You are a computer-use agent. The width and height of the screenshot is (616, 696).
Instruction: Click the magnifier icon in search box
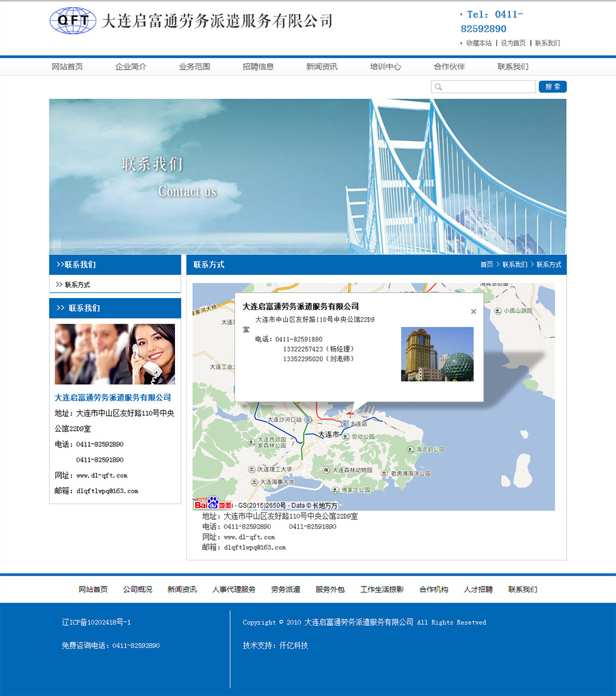pyautogui.click(x=439, y=87)
